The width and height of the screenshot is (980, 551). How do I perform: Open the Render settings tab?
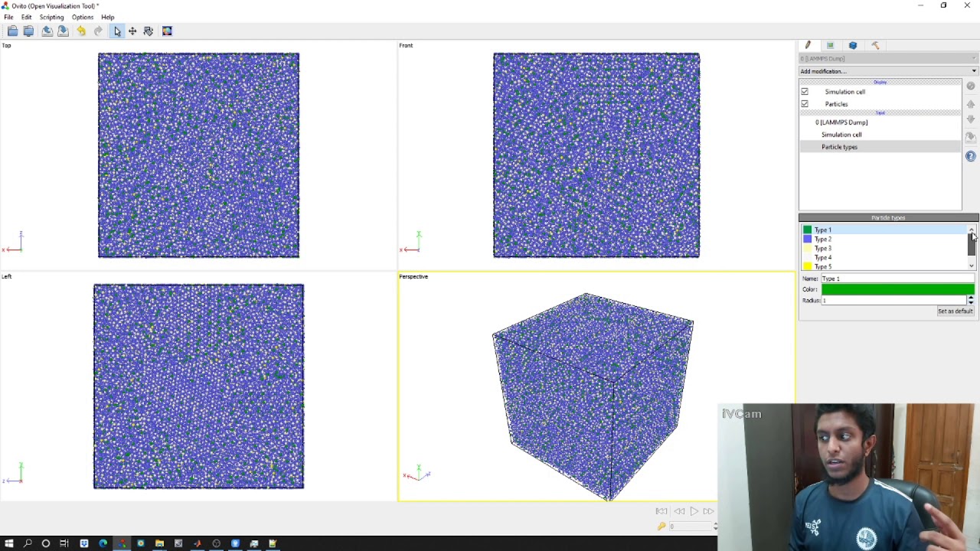point(830,45)
